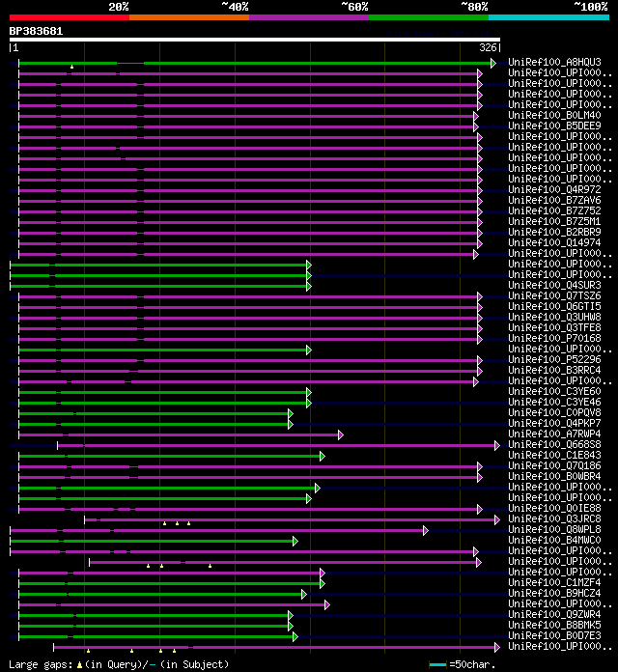Open hit UniRef100_B0WBR4
This screenshot has height=672, width=618.
[x=554, y=476]
